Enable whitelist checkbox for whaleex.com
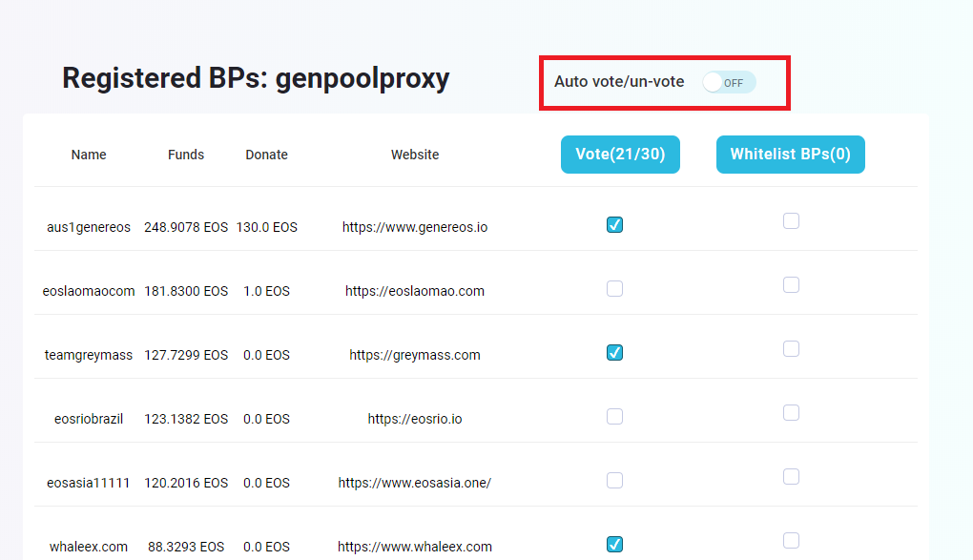 pyautogui.click(x=791, y=541)
